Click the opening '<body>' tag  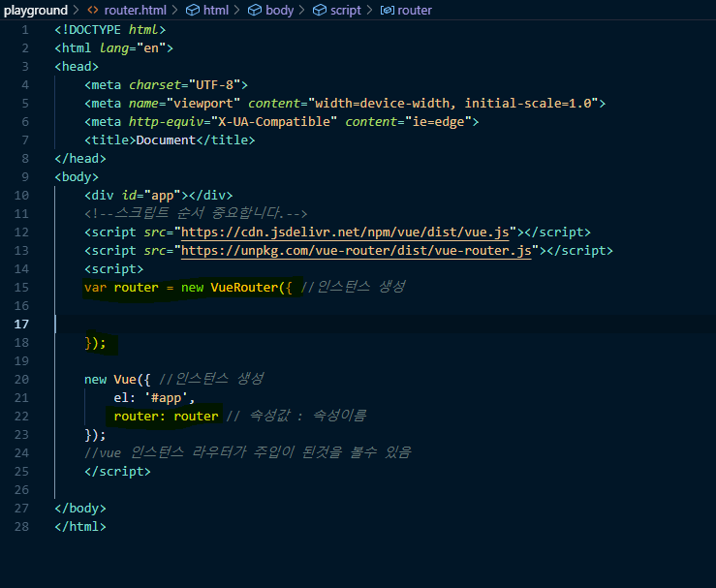click(77, 177)
